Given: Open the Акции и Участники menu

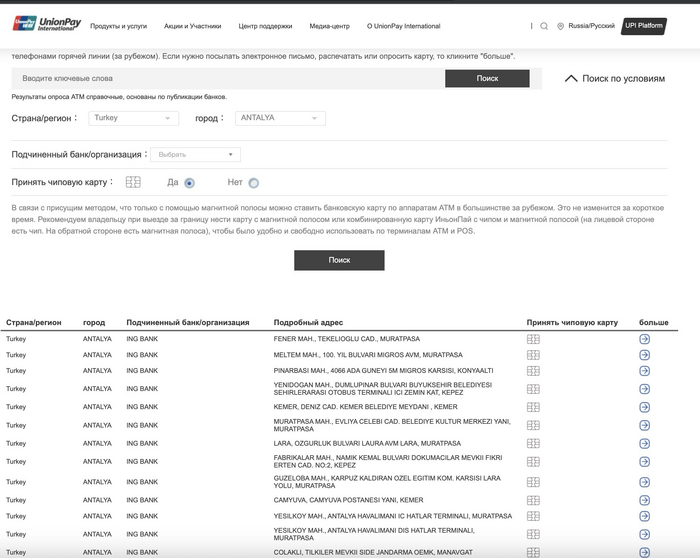Looking at the screenshot, I should 192,26.
